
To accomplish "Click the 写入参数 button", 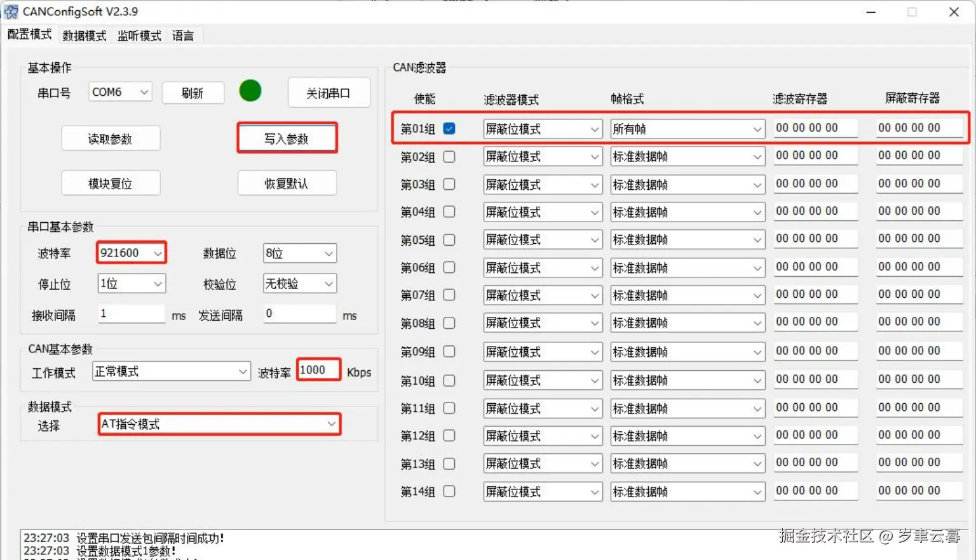I will [x=287, y=138].
